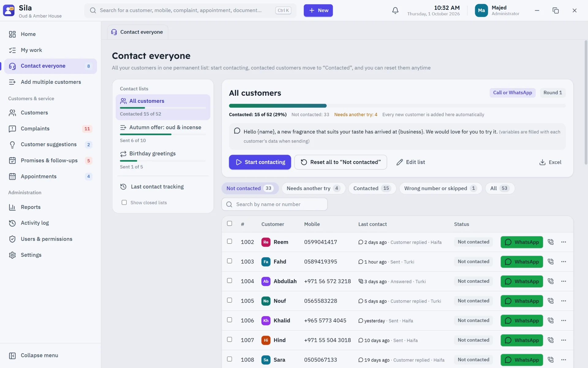Call Abdullah using the phone icon
Image resolution: width=588 pixels, height=368 pixels.
[x=551, y=281]
